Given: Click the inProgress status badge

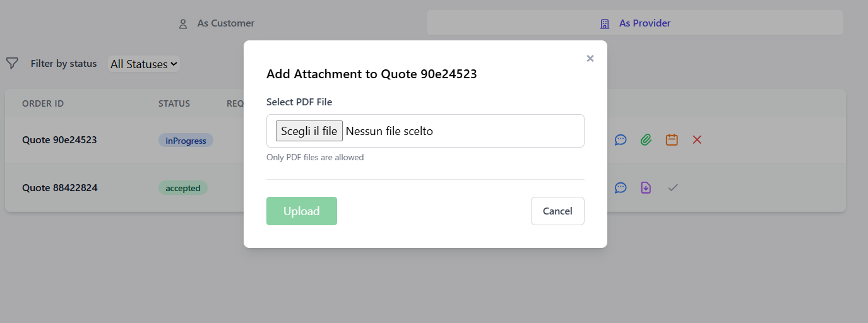Looking at the screenshot, I should [x=186, y=141].
